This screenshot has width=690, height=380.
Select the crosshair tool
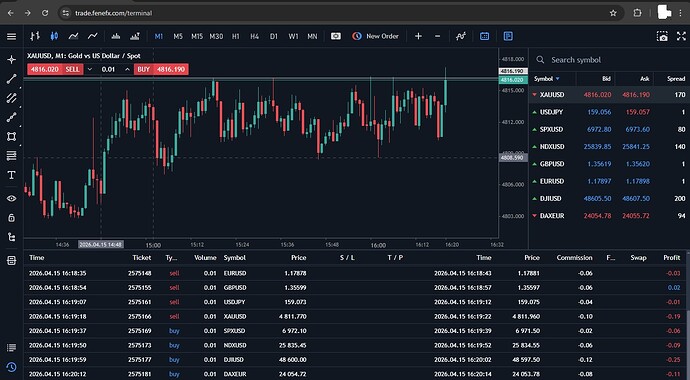[11, 59]
